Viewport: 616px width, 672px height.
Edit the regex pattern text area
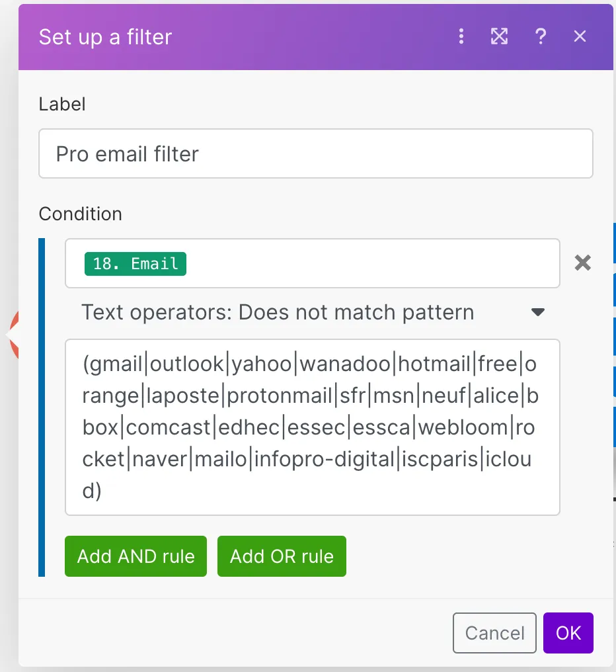[312, 427]
